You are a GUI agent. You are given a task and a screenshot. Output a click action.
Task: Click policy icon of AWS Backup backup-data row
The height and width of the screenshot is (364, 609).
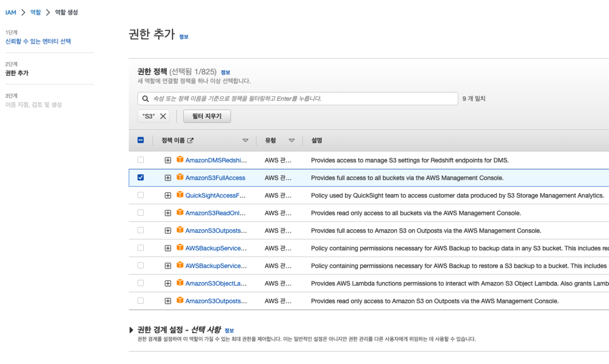tap(180, 247)
